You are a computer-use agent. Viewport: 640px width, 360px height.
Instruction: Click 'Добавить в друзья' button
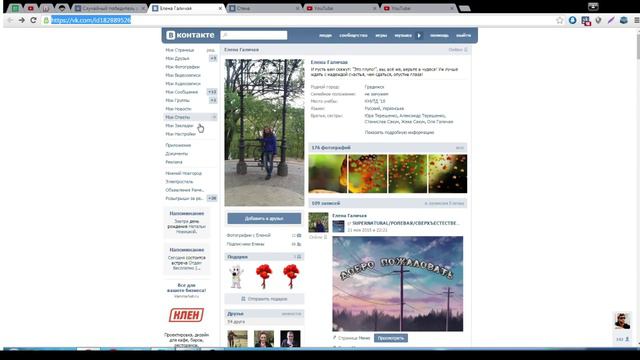point(264,219)
